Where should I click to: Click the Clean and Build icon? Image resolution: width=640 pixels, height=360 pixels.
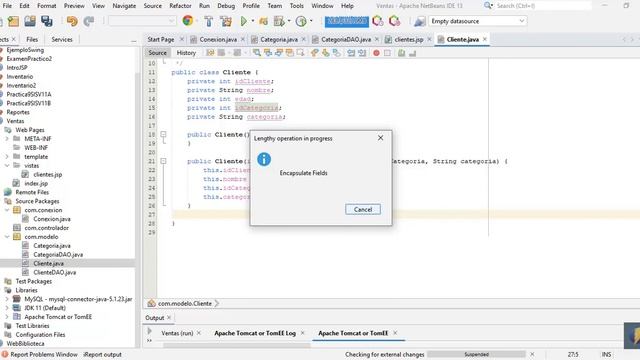click(x=226, y=21)
